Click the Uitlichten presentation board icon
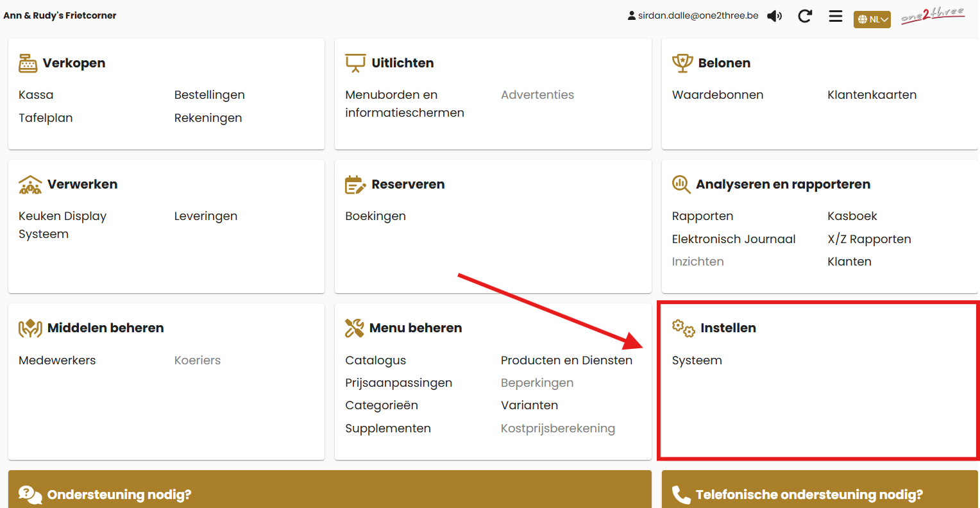 pos(355,63)
